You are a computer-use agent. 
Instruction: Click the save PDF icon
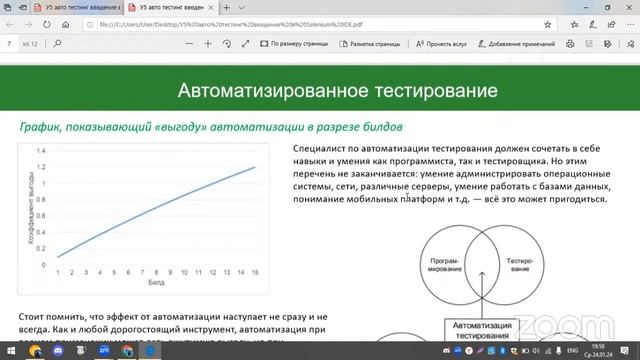[x=589, y=44]
